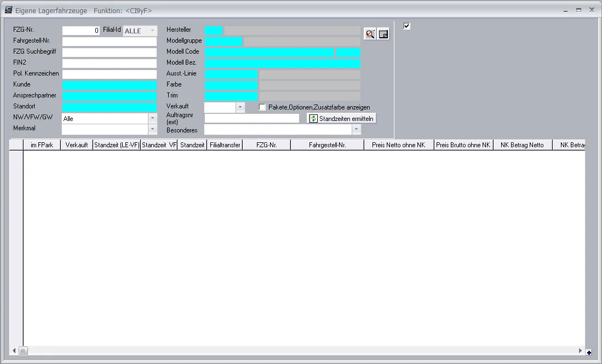Viewport: 602px width, 364px height.
Task: Click the Fahrgestell-Nr. input field
Action: 110,42
